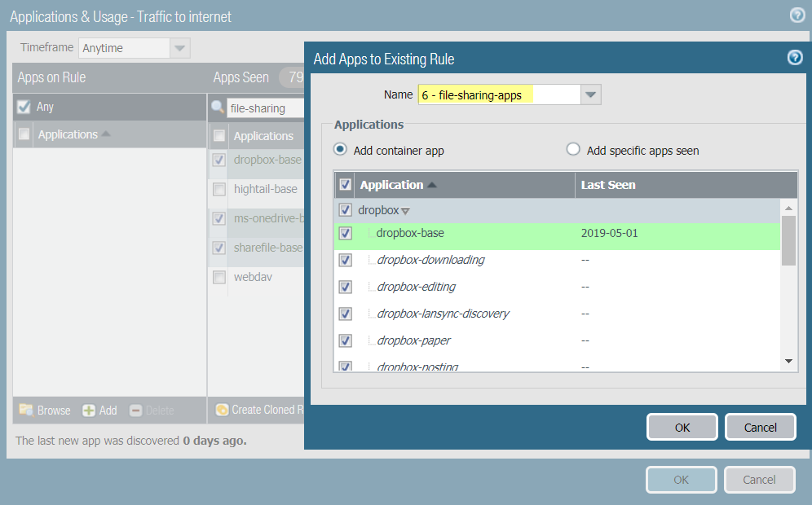This screenshot has height=505, width=812.
Task: Click the Timeframe Anytime field
Action: [124, 48]
